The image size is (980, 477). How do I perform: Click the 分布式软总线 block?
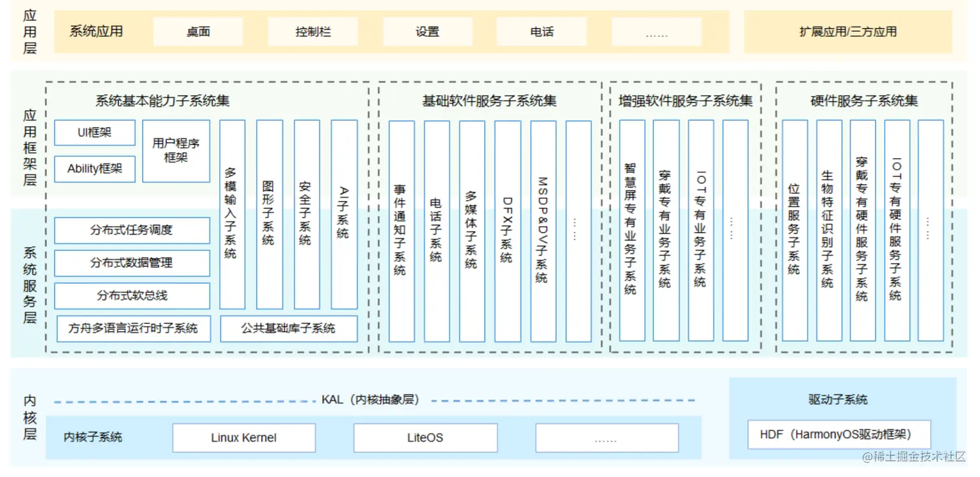pyautogui.click(x=132, y=296)
